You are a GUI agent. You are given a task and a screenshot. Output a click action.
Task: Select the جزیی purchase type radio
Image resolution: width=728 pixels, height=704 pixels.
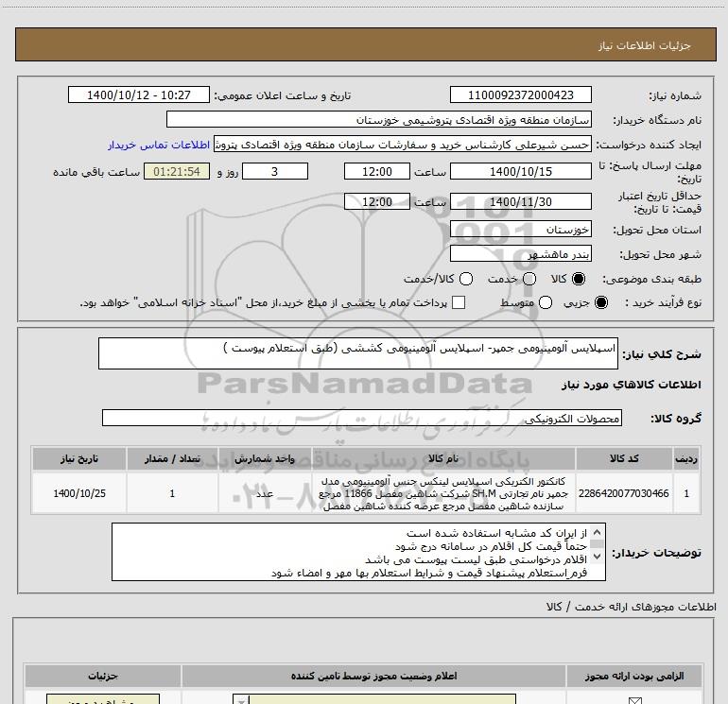[600, 302]
